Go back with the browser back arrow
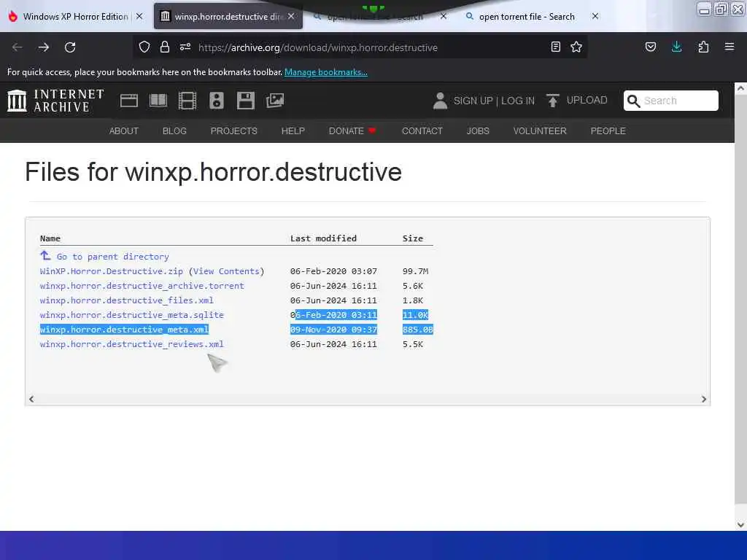This screenshot has height=560, width=747. pyautogui.click(x=18, y=47)
